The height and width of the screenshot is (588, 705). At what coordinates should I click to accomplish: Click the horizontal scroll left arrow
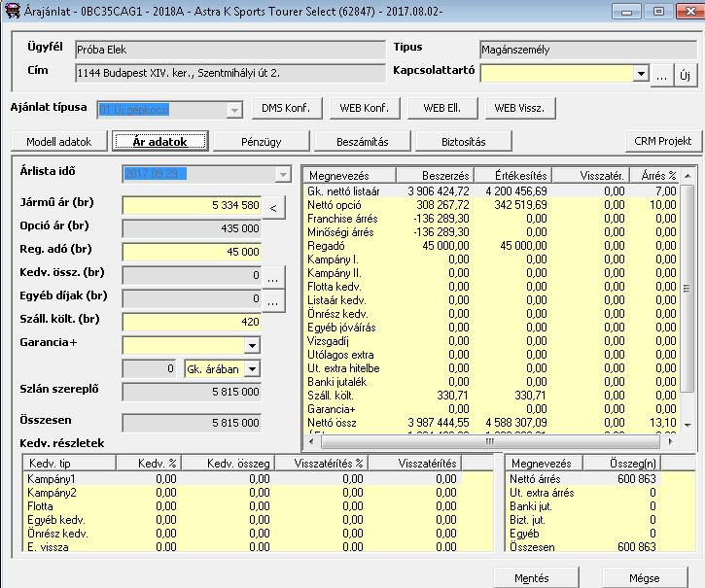[x=311, y=442]
